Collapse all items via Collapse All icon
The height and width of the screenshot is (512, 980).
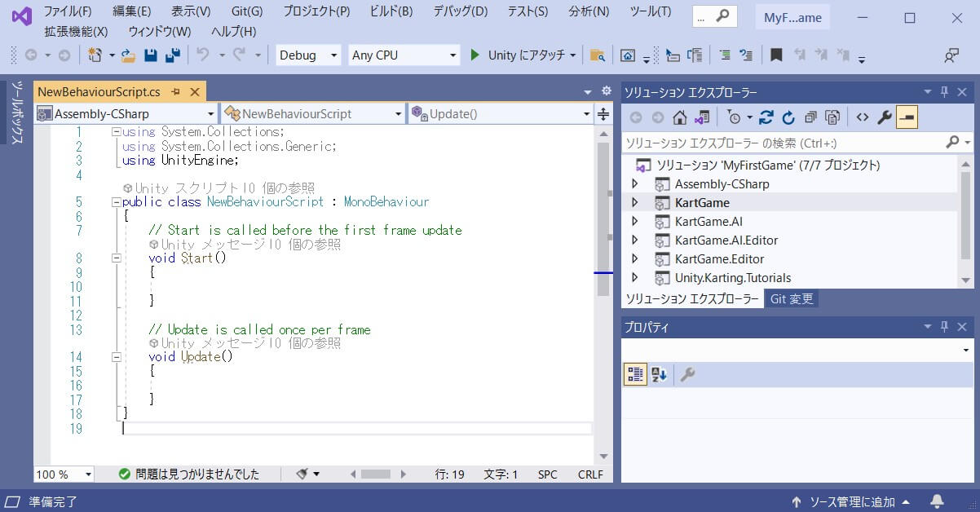[x=812, y=117]
